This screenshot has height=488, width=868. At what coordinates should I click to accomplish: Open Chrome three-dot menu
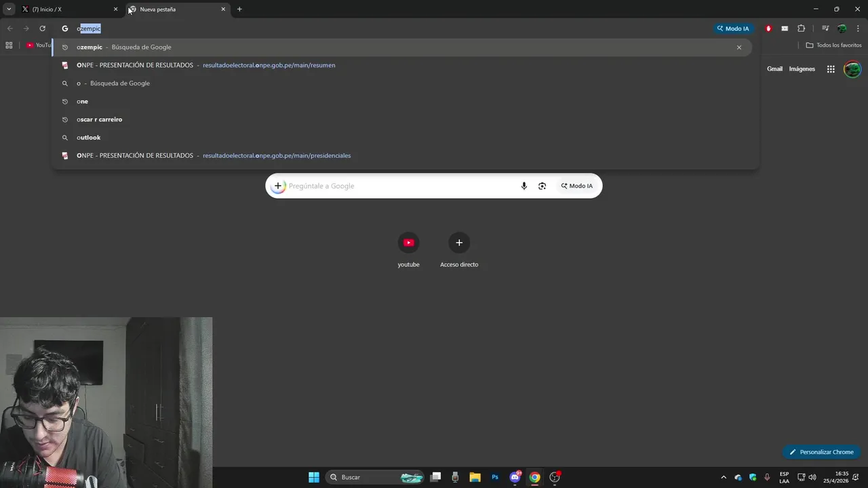[858, 28]
